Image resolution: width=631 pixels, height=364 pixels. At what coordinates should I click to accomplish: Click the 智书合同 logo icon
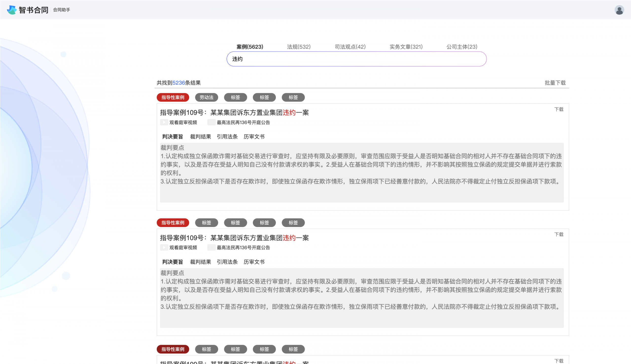12,10
